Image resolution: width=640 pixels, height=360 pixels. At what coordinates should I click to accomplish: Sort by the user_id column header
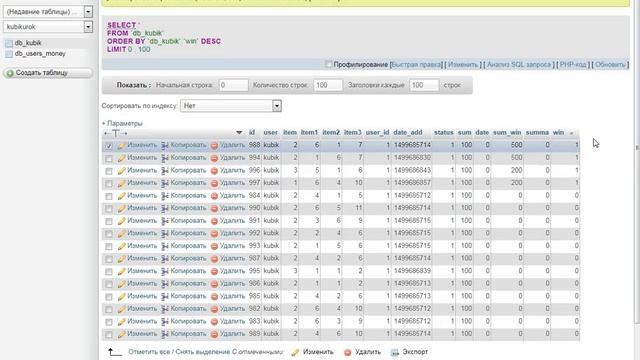(x=377, y=133)
